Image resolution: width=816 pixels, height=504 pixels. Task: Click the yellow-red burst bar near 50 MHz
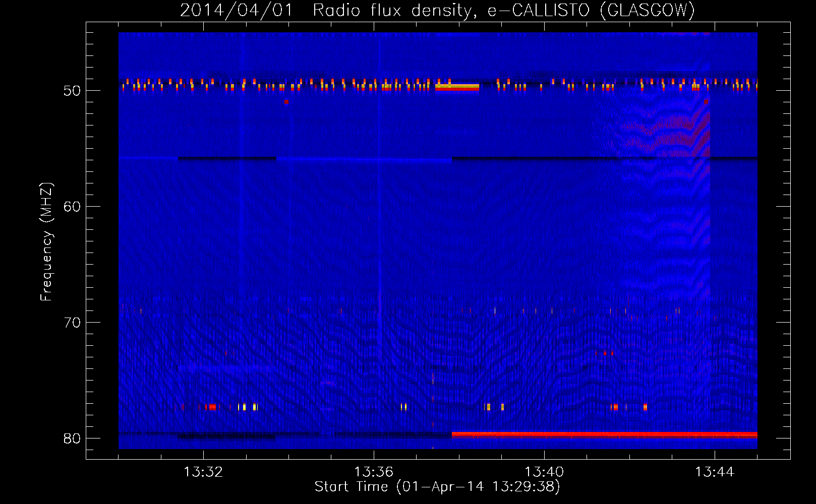(x=457, y=88)
